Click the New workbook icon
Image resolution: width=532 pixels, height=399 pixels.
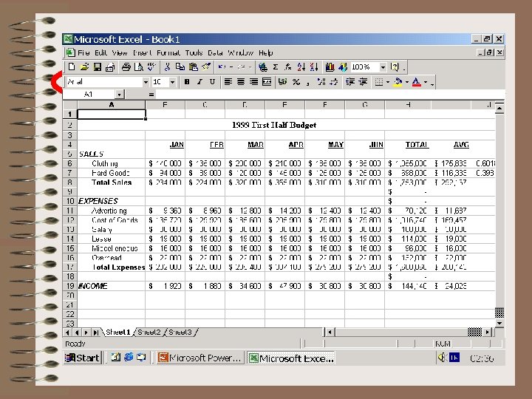[x=72, y=66]
